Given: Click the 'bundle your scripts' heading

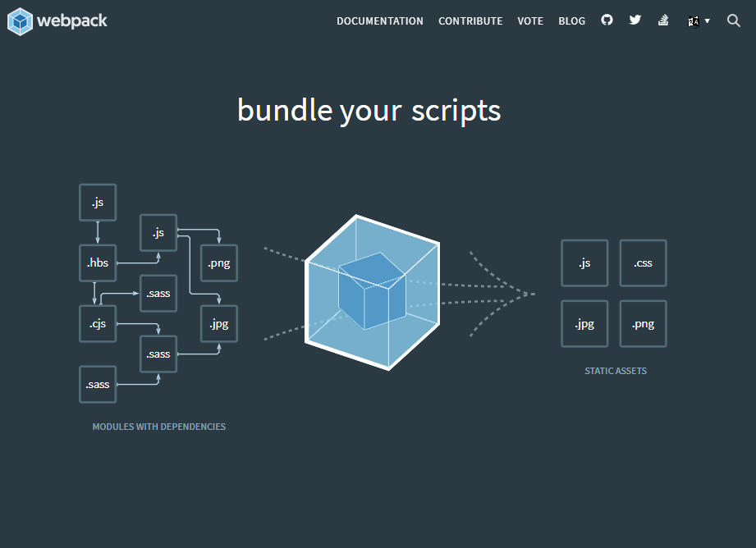Looking at the screenshot, I should click(x=368, y=110).
